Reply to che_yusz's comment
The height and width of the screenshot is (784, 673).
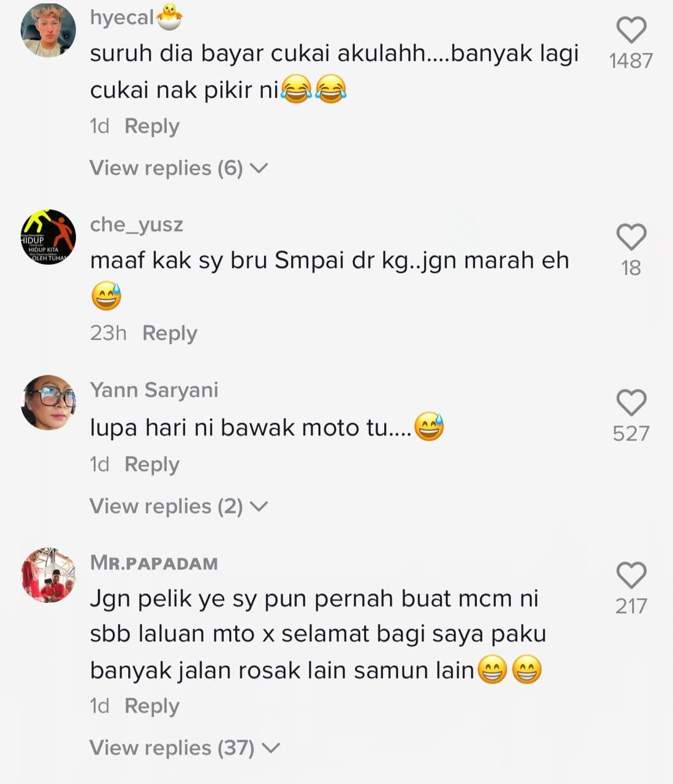point(170,333)
